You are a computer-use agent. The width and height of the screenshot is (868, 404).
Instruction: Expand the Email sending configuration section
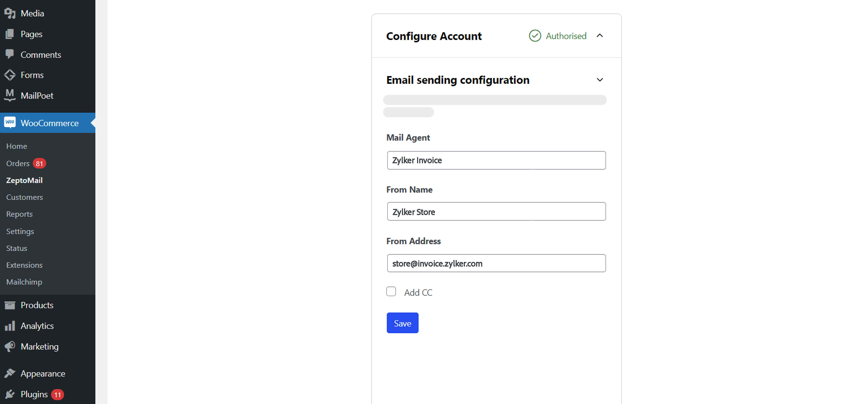600,80
